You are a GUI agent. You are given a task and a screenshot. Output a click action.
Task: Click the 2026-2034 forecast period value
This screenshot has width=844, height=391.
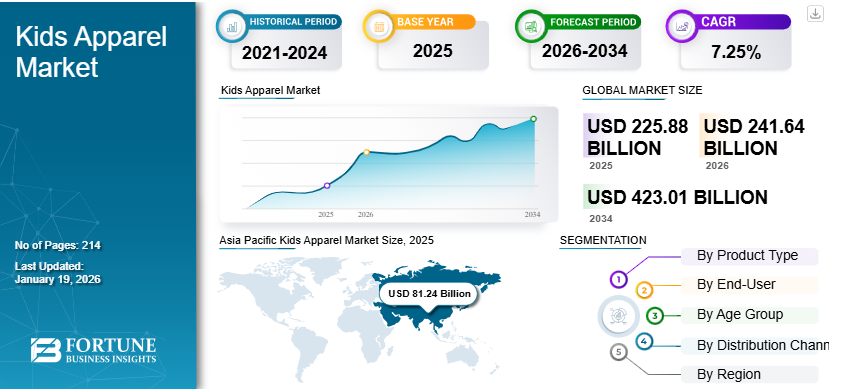point(585,51)
